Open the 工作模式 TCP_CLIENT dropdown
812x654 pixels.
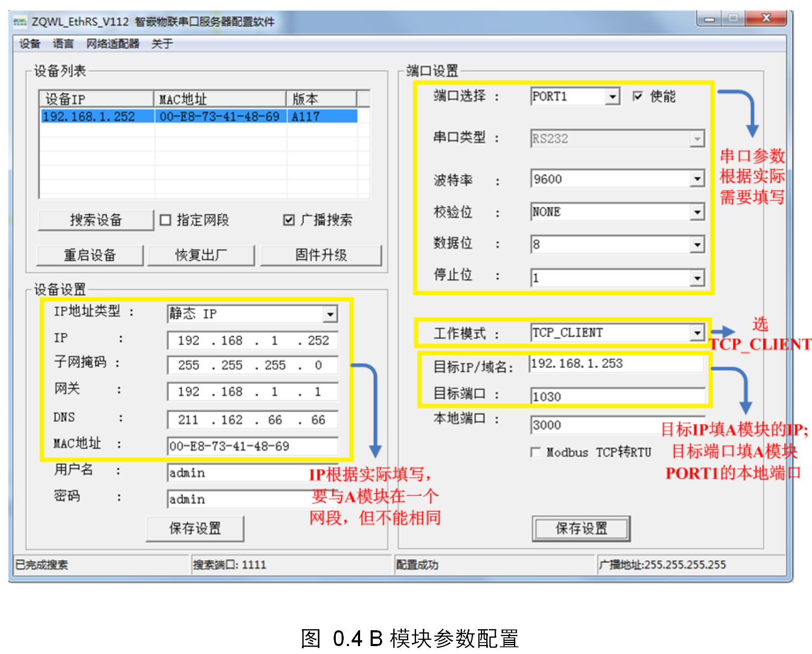click(x=697, y=333)
